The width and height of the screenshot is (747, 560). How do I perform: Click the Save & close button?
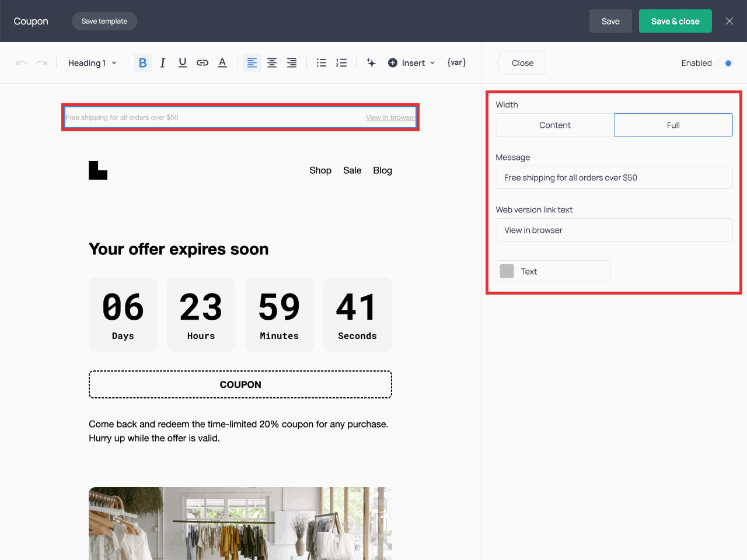coord(675,21)
